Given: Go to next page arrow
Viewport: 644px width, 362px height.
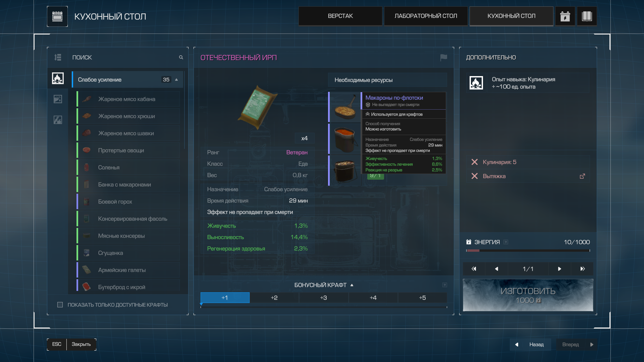Looking at the screenshot, I should (x=559, y=269).
